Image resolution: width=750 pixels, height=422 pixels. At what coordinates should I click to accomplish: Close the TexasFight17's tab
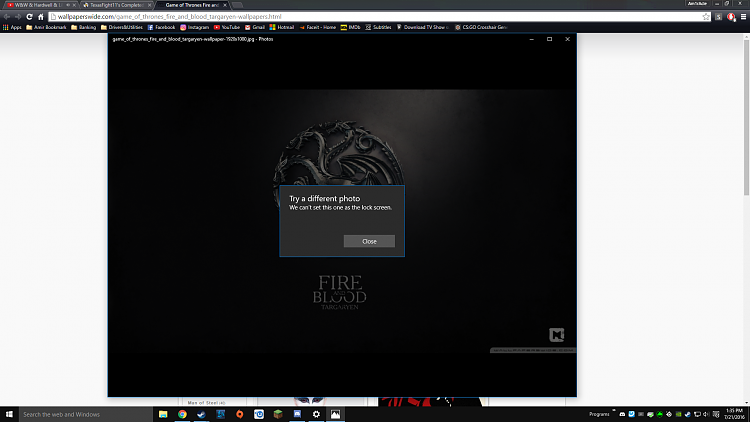(x=149, y=5)
